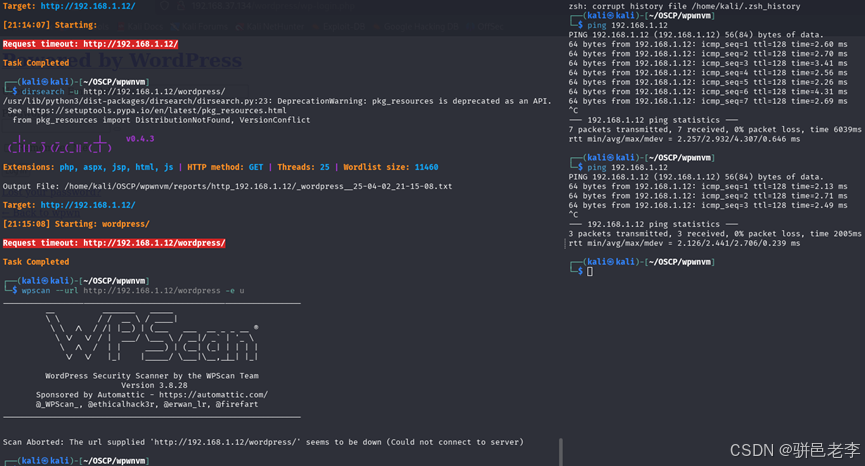The width and height of the screenshot is (865, 466).
Task: Click the cursor at the right pane's empty prompt
Action: (x=590, y=271)
